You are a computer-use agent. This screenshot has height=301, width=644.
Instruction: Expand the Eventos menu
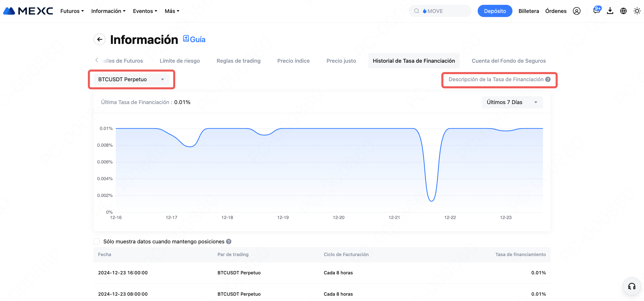[x=145, y=11]
